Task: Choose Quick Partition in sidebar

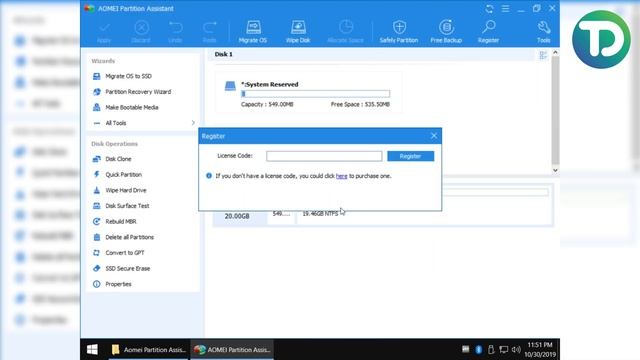Action: pyautogui.click(x=123, y=175)
